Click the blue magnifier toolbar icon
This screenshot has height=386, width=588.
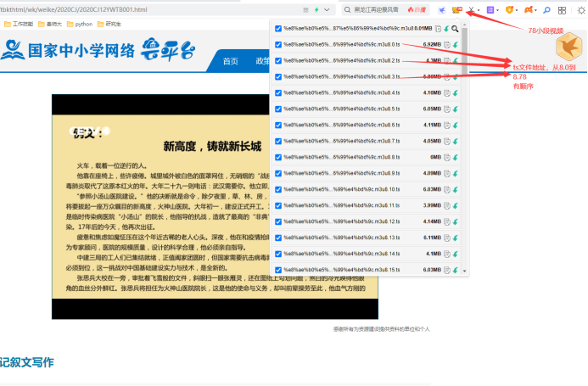[x=546, y=10]
